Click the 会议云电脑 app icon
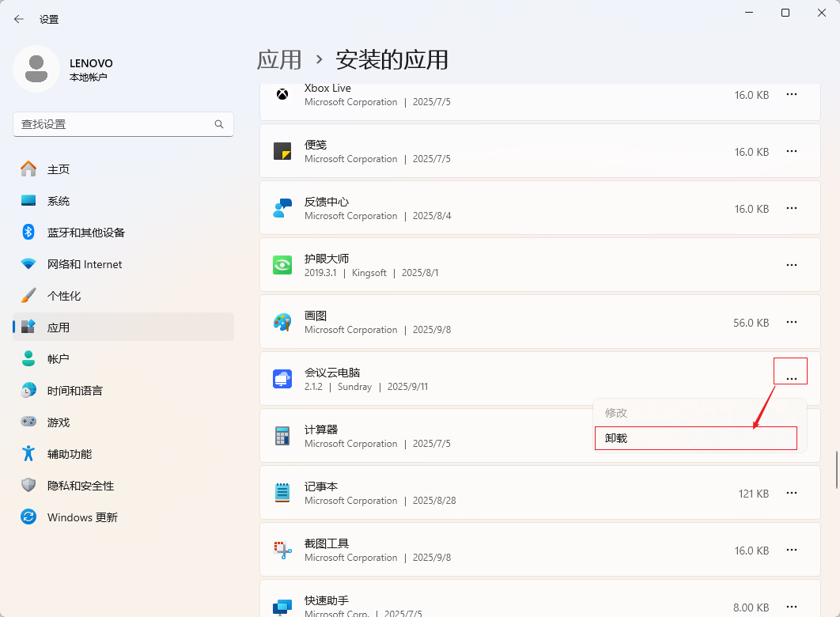Viewport: 840px width, 617px height. (282, 379)
